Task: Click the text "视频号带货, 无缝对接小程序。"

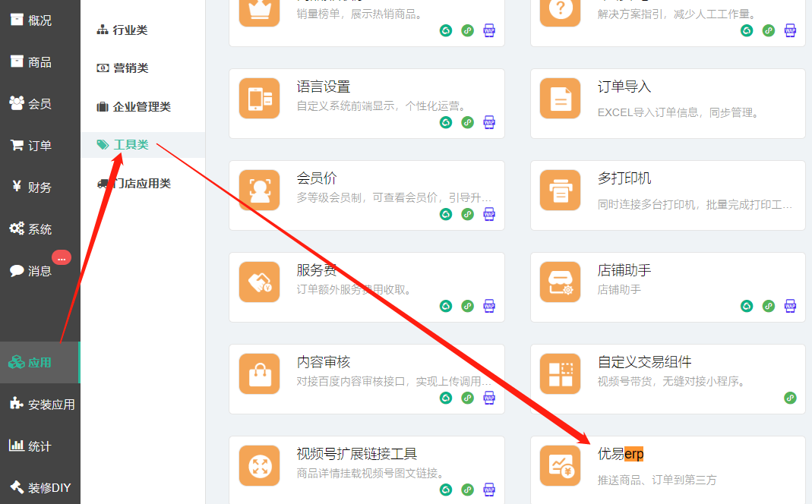Action: pos(673,381)
